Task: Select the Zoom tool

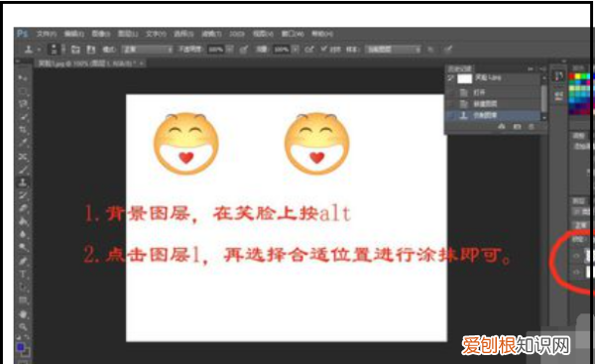Action: tap(23, 326)
